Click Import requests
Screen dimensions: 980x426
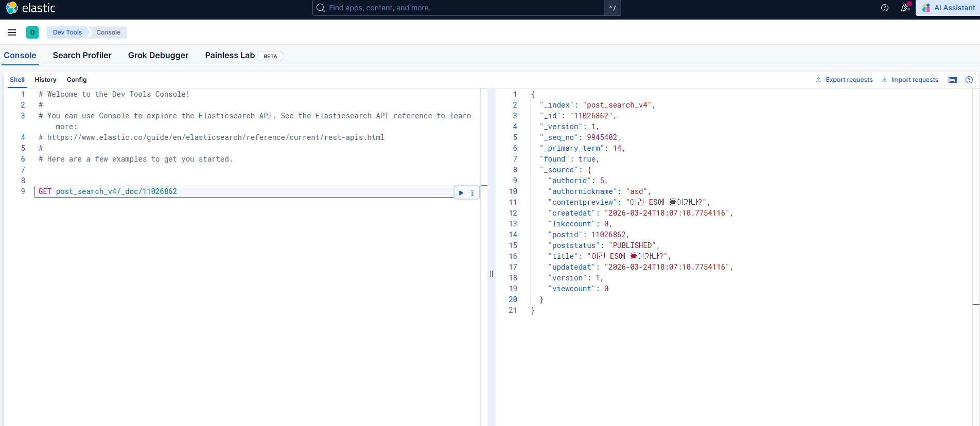(x=910, y=80)
